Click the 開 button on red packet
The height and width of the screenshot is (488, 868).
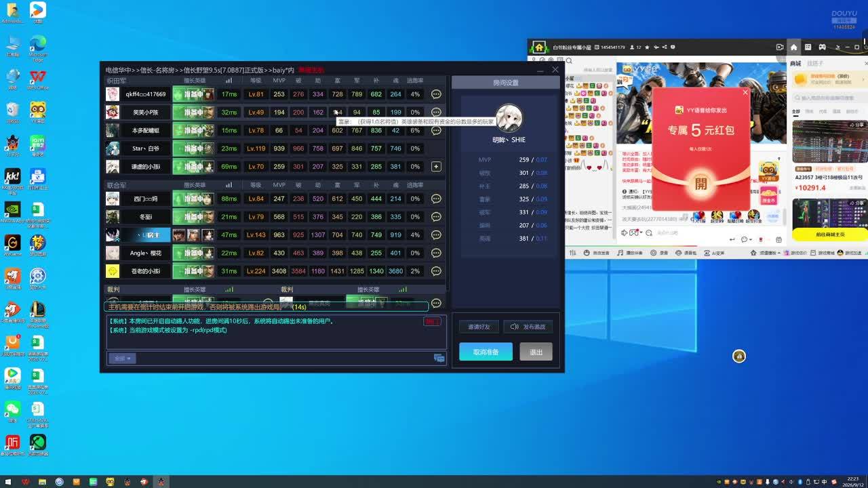701,183
